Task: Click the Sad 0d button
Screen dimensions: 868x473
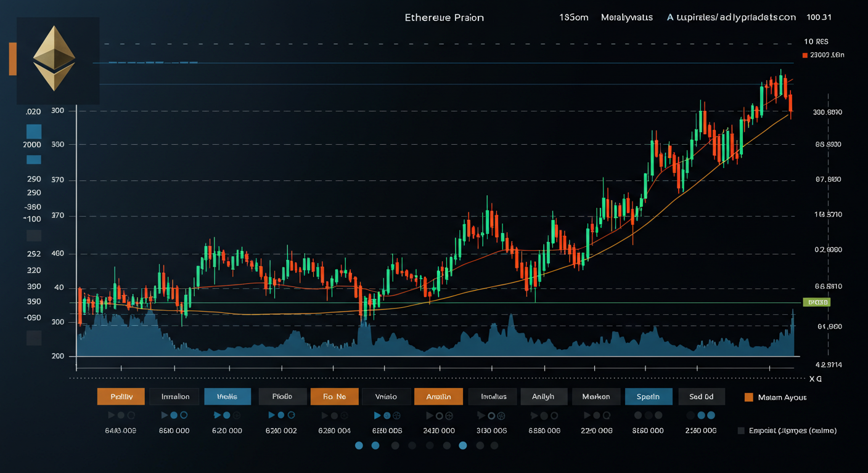Action: point(702,397)
